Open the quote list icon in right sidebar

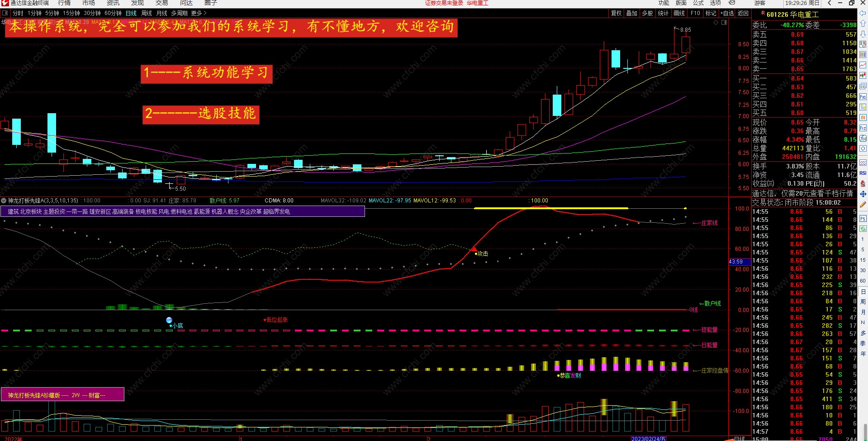point(863,44)
